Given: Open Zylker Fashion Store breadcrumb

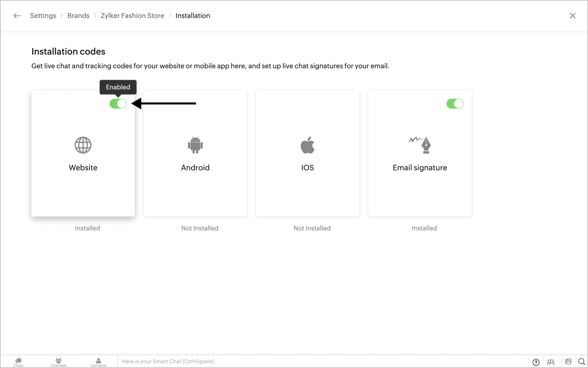Looking at the screenshot, I should click(132, 16).
